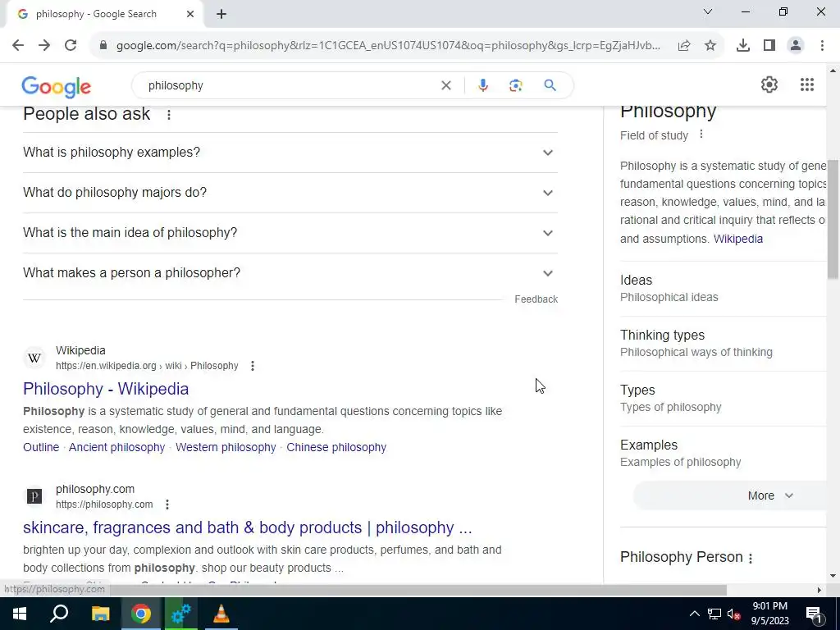Open Thinking types in knowledge panel
This screenshot has height=630, width=840.
[724, 344]
